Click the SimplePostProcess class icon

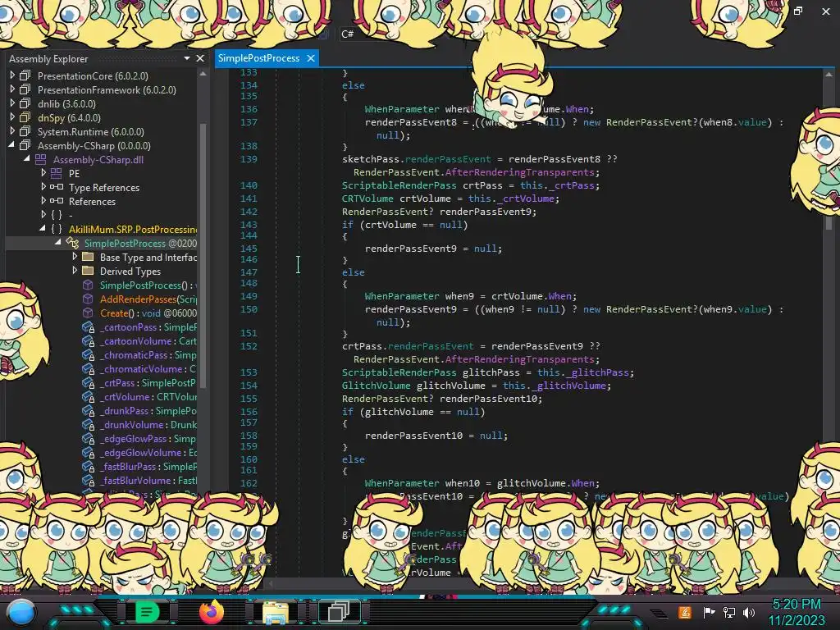coord(72,243)
